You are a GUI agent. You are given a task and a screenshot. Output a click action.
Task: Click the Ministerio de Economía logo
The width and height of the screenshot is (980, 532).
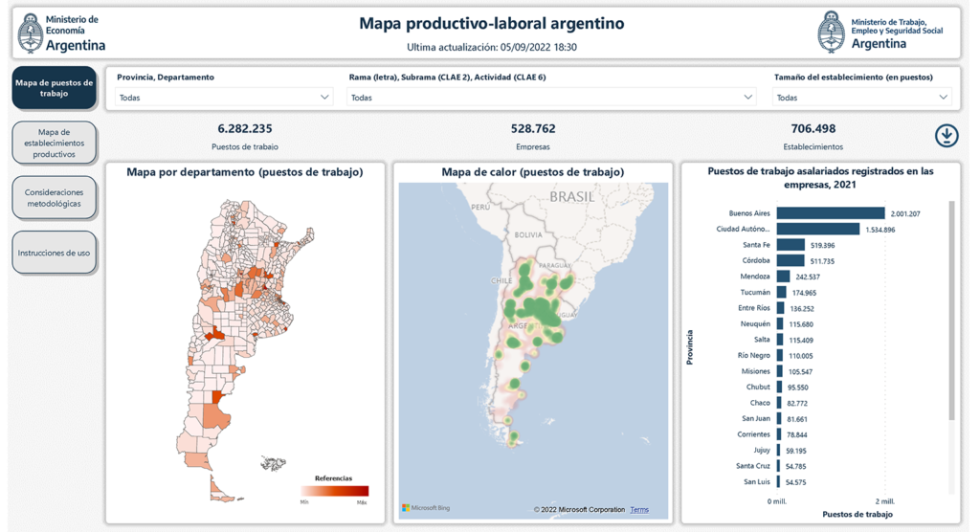click(x=63, y=33)
